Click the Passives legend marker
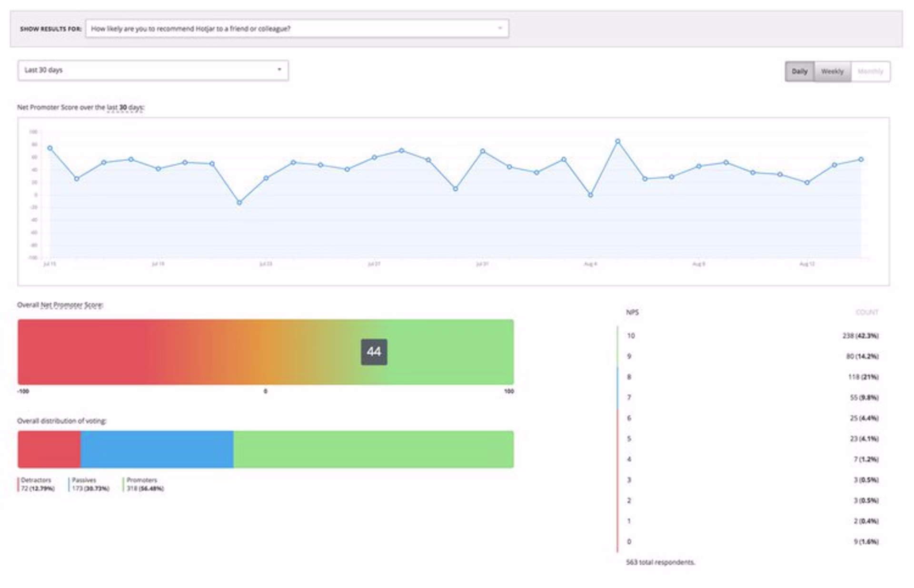The height and width of the screenshot is (588, 914). click(70, 484)
